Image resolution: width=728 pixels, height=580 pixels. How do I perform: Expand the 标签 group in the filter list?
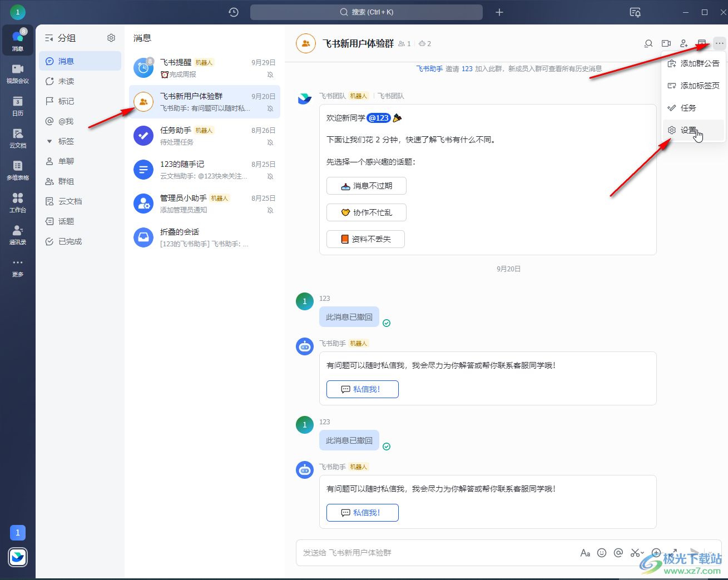(x=49, y=141)
